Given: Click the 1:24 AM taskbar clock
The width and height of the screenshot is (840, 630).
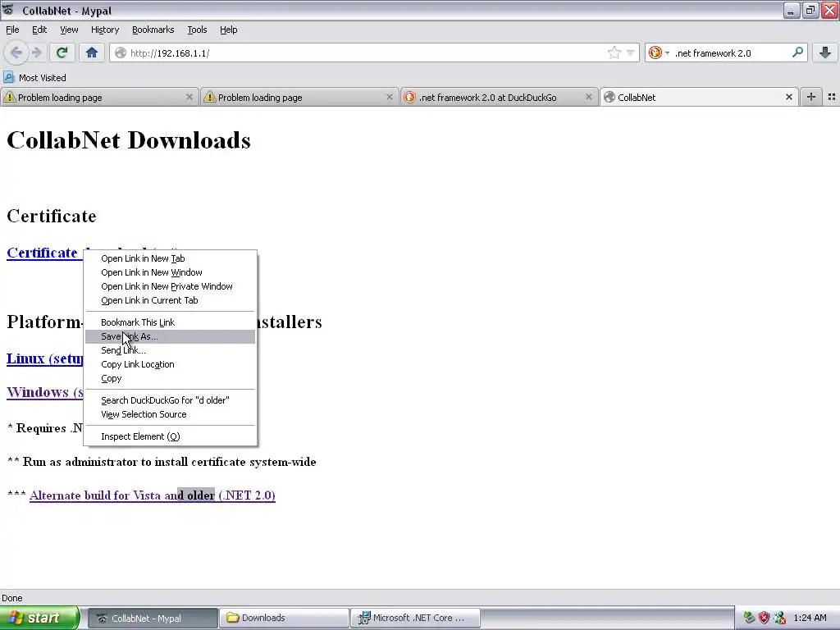Looking at the screenshot, I should 810,618.
